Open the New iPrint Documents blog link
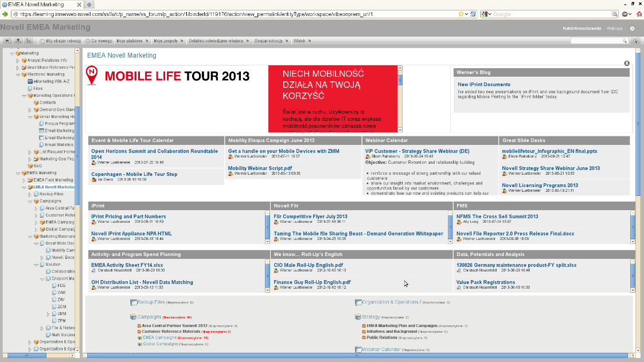The image size is (644, 362). 484,84
